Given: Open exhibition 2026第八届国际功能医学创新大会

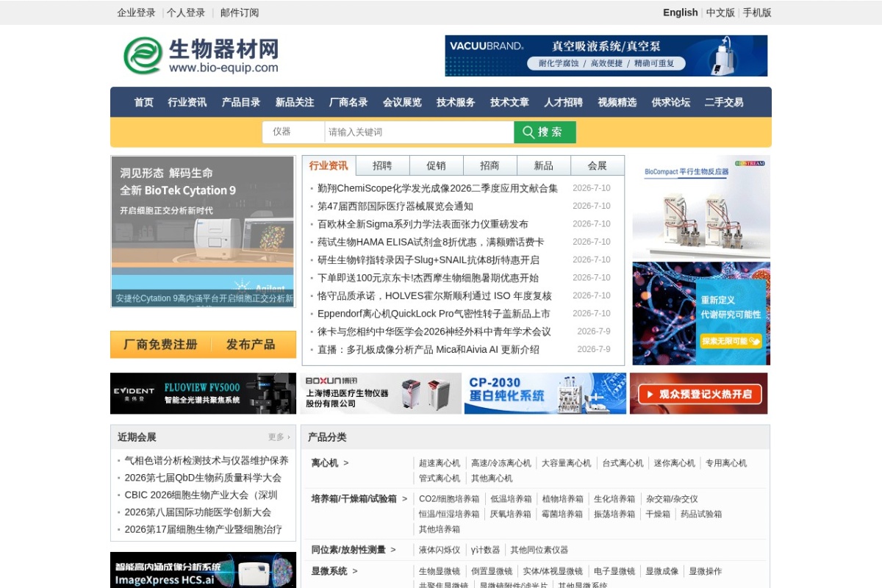Looking at the screenshot, I should 198,512.
